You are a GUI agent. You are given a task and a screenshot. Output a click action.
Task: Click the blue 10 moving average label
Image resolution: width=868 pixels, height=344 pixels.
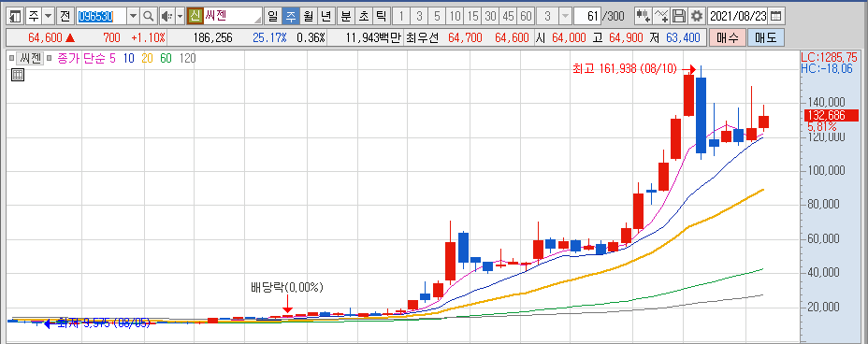coord(128,58)
